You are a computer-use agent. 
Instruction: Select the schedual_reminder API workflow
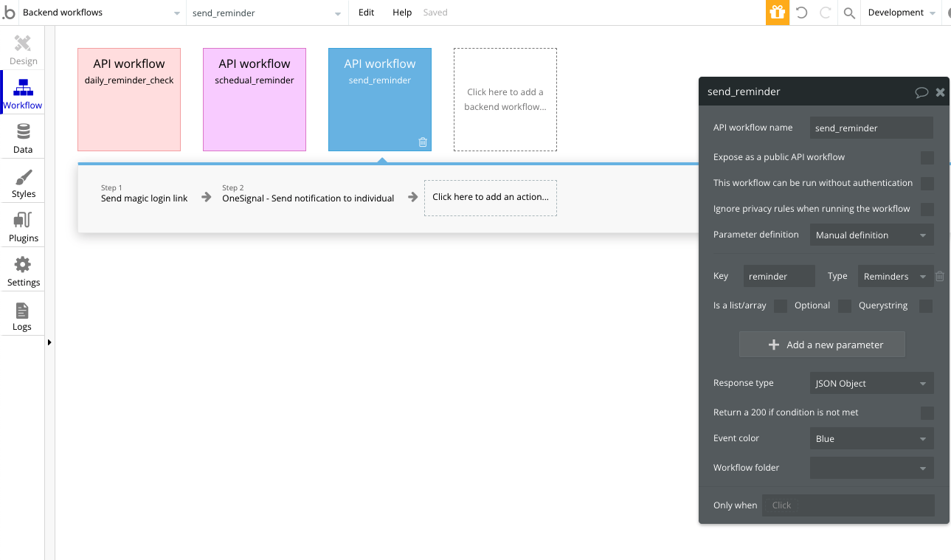tap(255, 100)
